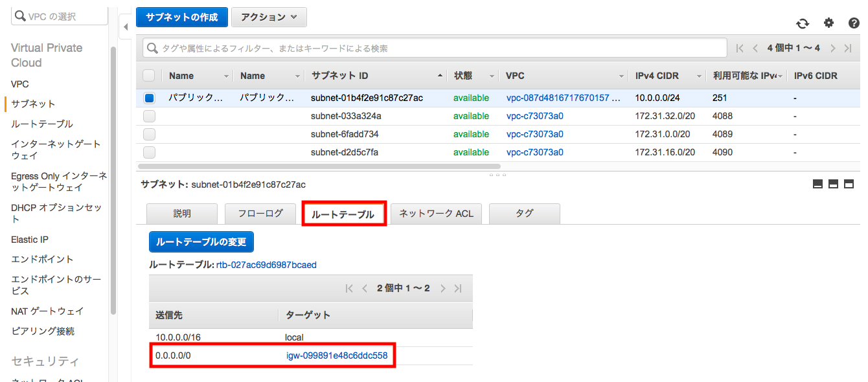Open ルートテーブル in the sidebar

[x=42, y=124]
